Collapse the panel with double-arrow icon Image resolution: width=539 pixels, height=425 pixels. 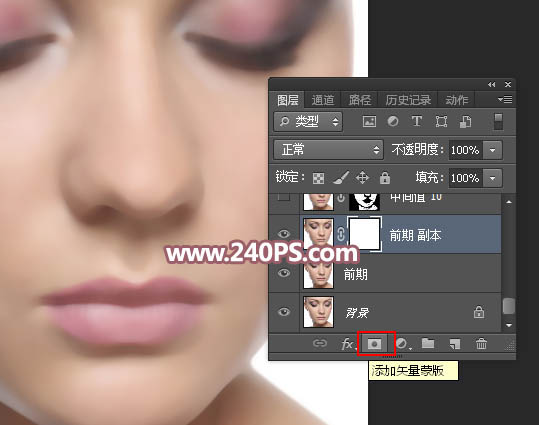click(x=492, y=84)
